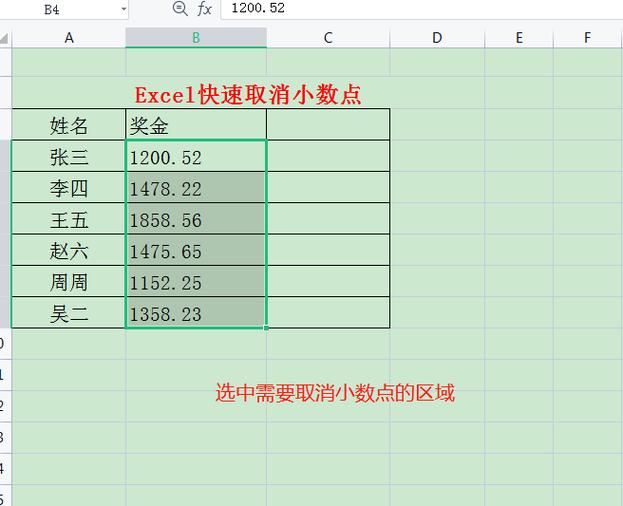Viewport: 623px width, 506px height.
Task: Select column D header
Action: click(x=437, y=38)
